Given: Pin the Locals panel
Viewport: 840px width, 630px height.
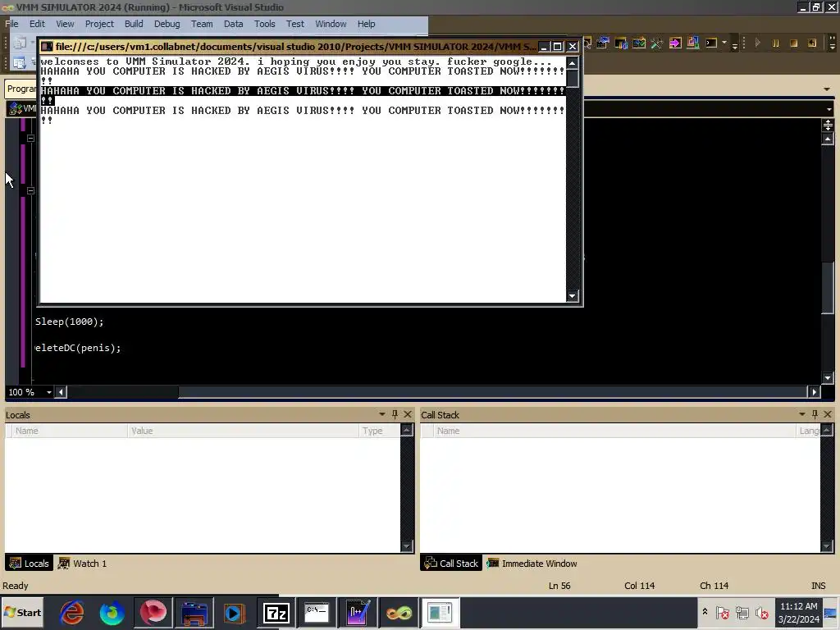Looking at the screenshot, I should click(395, 414).
